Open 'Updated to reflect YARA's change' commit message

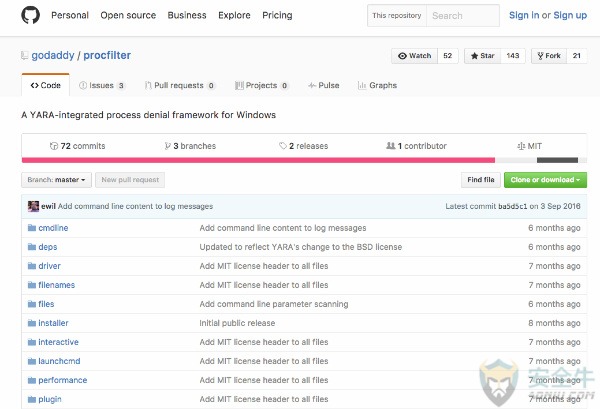coord(301,247)
